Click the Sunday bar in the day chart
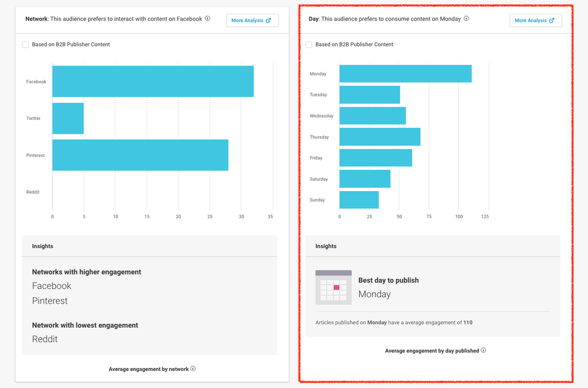The height and width of the screenshot is (388, 588). (359, 200)
